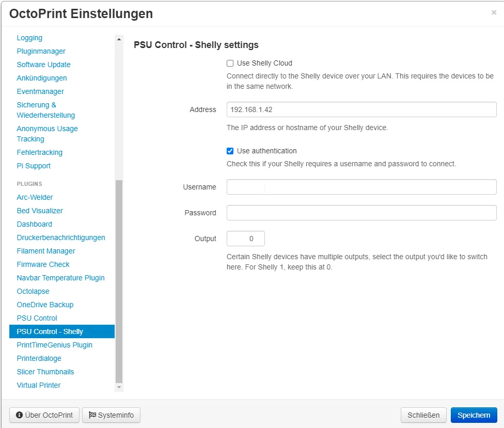Screen dimensions: 504x428
Task: Click the Username field label
Action: (200, 187)
